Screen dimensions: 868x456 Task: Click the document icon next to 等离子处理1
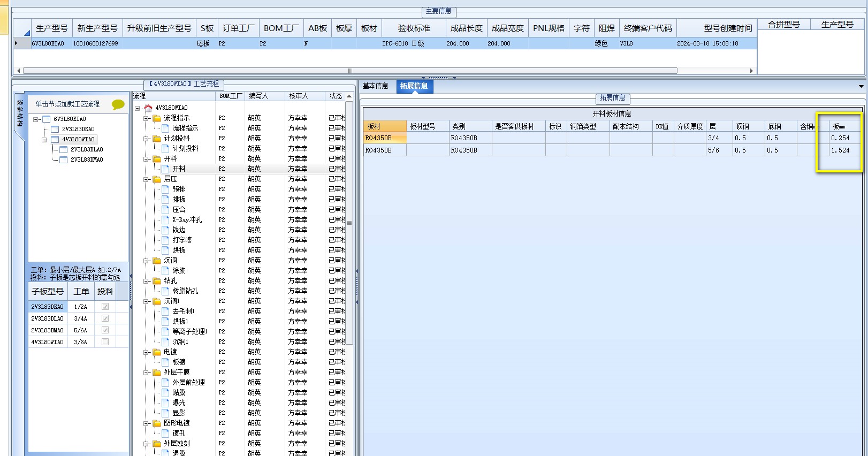[x=165, y=331]
